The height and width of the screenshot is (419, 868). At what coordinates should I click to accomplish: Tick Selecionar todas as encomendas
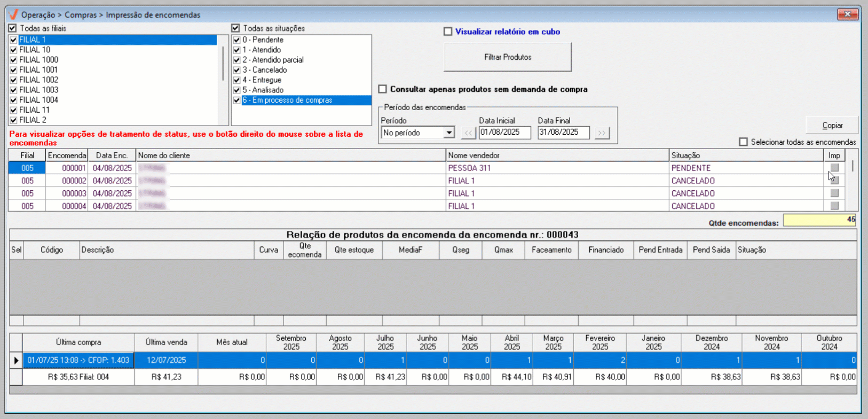pyautogui.click(x=743, y=142)
